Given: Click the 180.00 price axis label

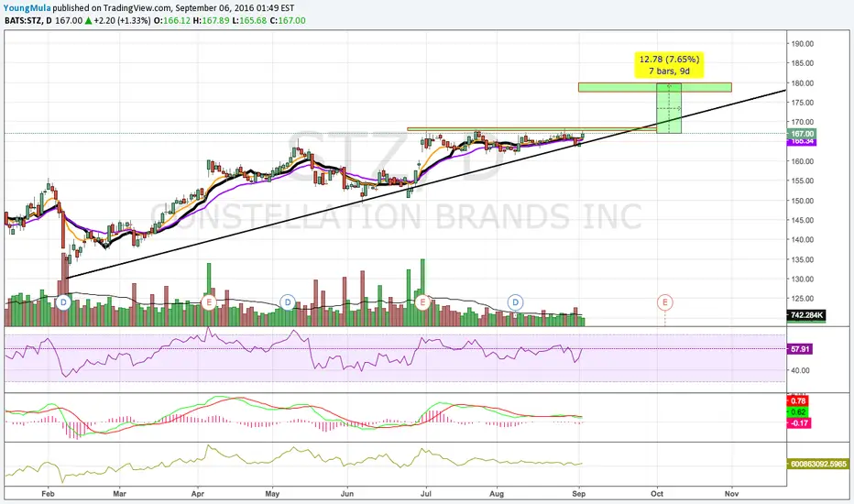Looking at the screenshot, I should [803, 83].
